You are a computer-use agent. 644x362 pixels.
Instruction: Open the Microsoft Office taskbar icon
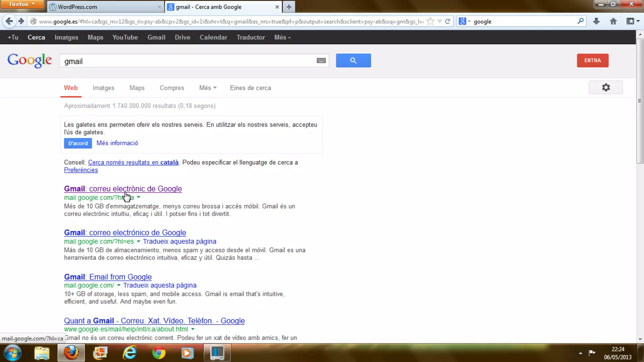[x=100, y=353]
